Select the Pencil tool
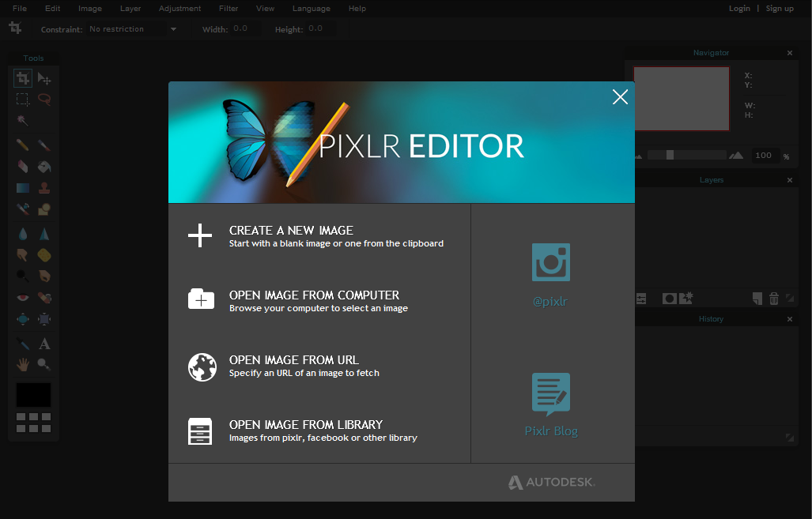 [23, 145]
